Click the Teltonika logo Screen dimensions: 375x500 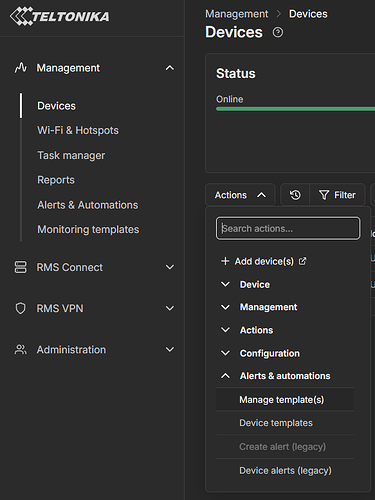pyautogui.click(x=59, y=16)
